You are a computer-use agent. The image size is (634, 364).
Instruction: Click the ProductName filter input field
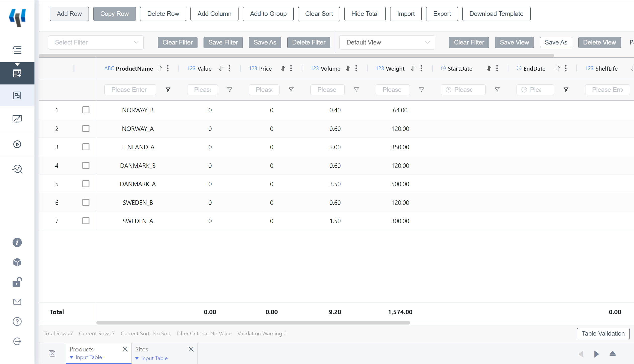point(130,90)
